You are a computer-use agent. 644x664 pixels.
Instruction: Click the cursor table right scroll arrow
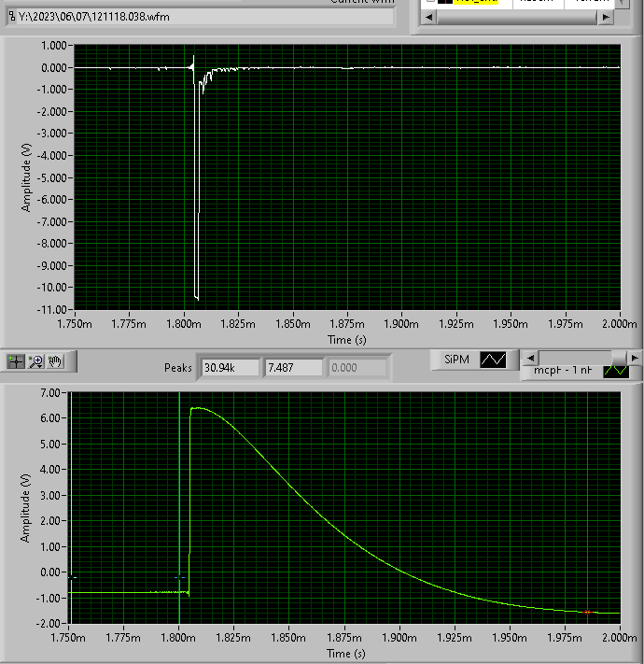(x=606, y=18)
